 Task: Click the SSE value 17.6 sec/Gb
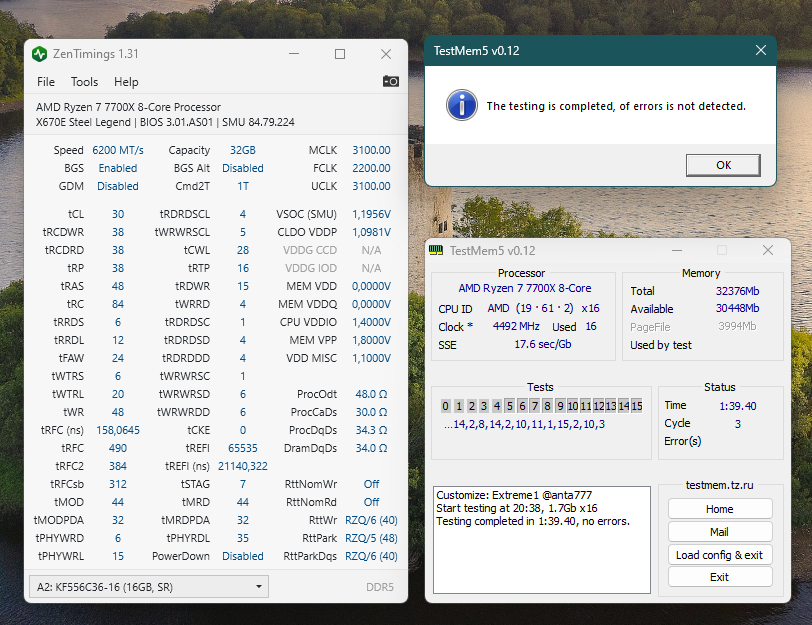point(542,344)
